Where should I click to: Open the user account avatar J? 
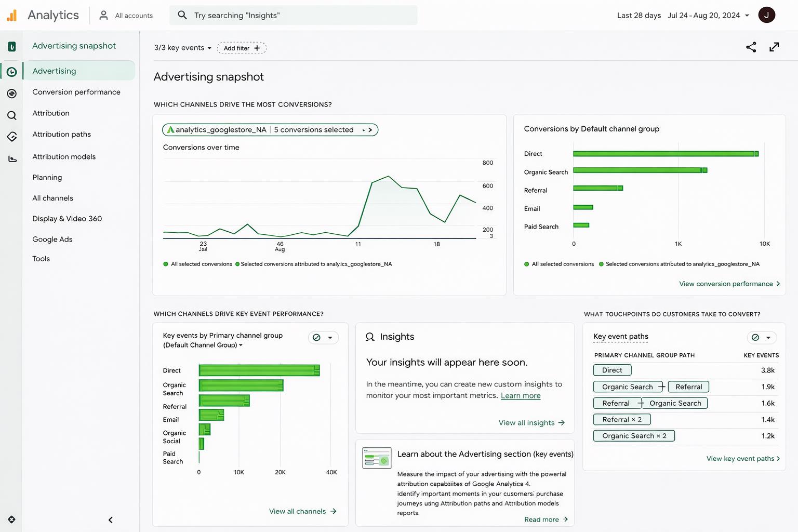coord(767,15)
